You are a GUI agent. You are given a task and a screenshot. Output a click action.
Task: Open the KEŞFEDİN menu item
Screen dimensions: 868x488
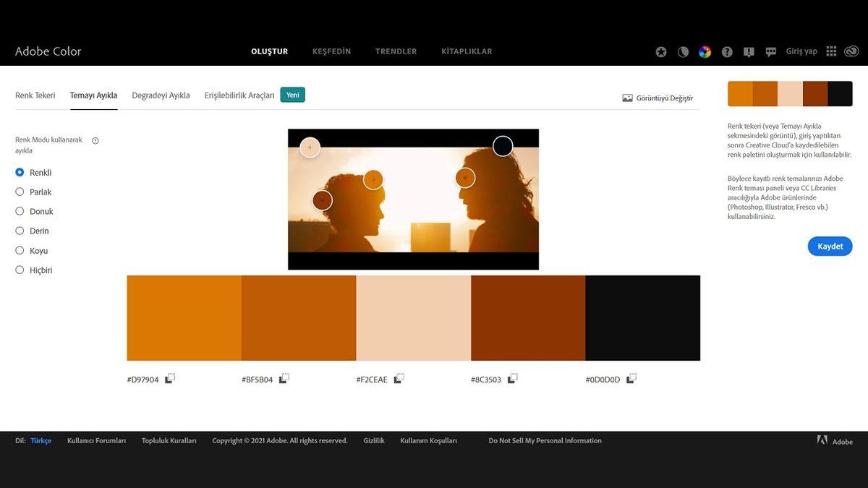331,51
